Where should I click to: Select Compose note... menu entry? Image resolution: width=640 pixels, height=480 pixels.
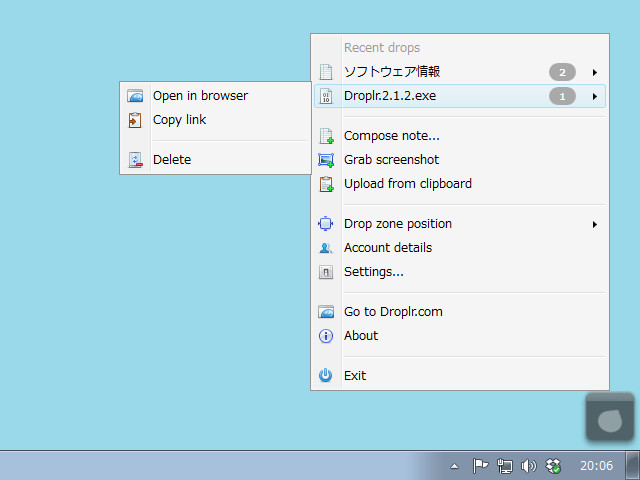(x=460, y=136)
